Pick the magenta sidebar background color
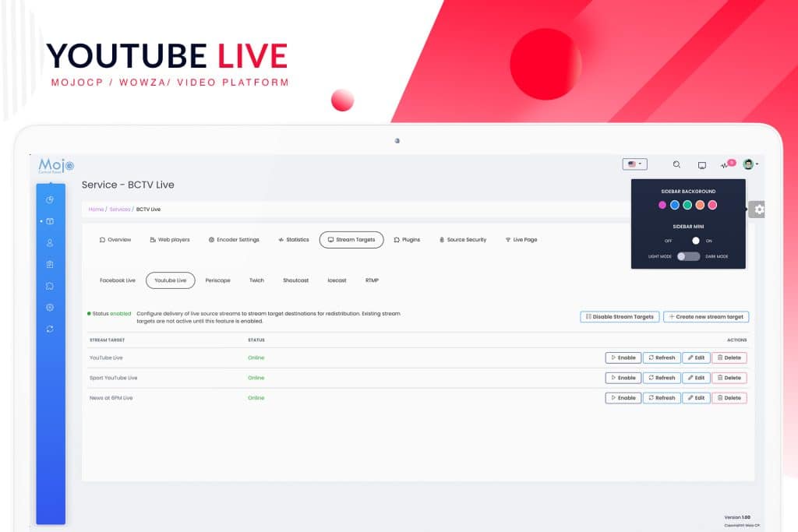This screenshot has width=798, height=532. coord(662,205)
